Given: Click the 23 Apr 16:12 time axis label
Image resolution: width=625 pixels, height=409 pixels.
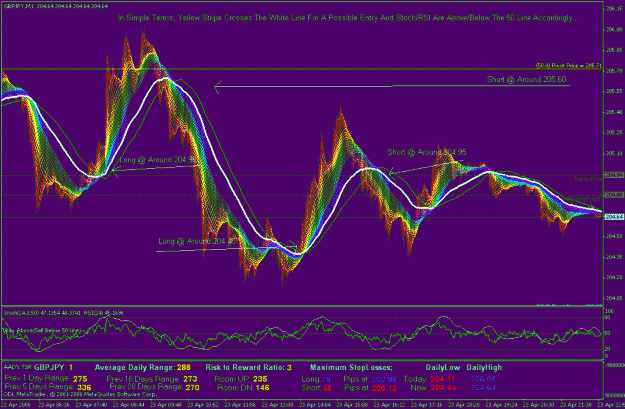Looking at the screenshot, I should click(x=389, y=404).
